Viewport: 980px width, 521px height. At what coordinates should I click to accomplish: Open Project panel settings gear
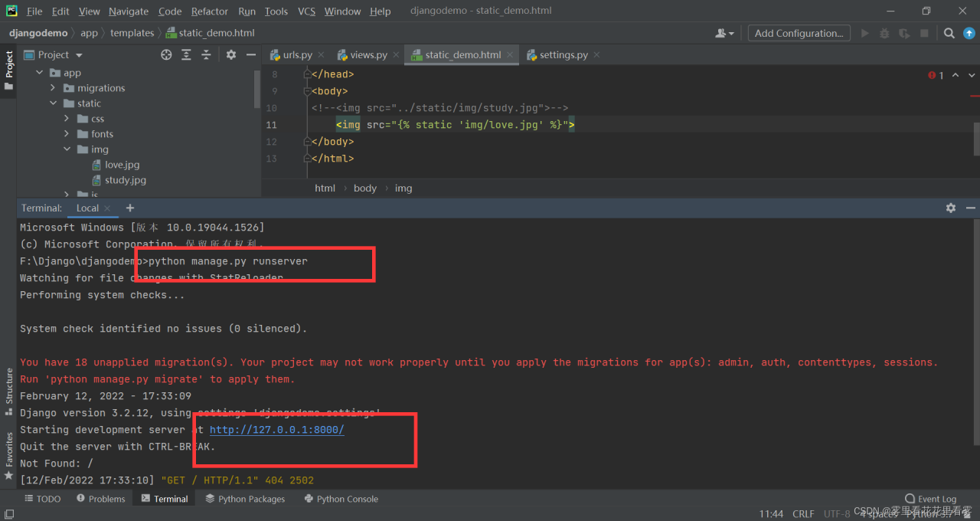point(231,55)
